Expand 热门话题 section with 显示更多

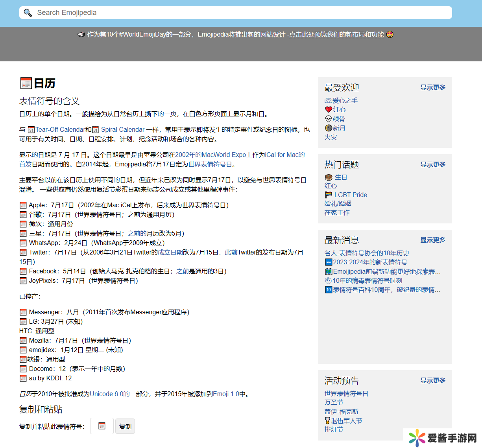coord(433,164)
